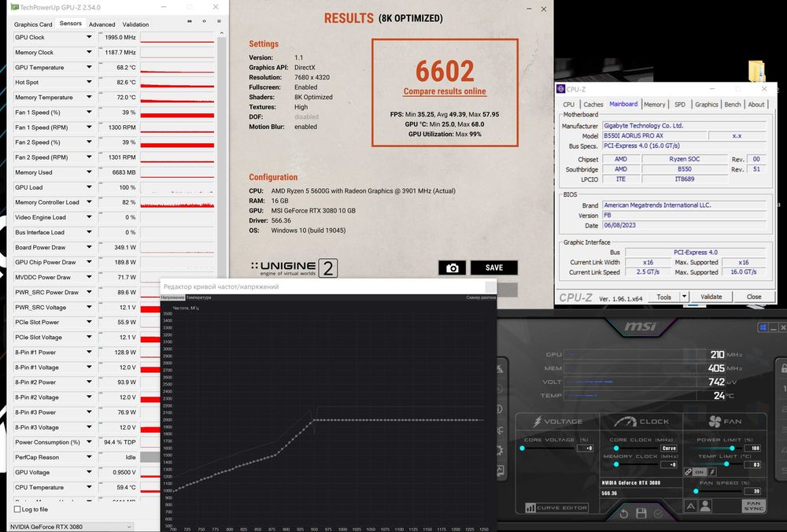This screenshot has height=532, width=787.
Task: Toggle user-defined fan control icon
Action: [705, 506]
